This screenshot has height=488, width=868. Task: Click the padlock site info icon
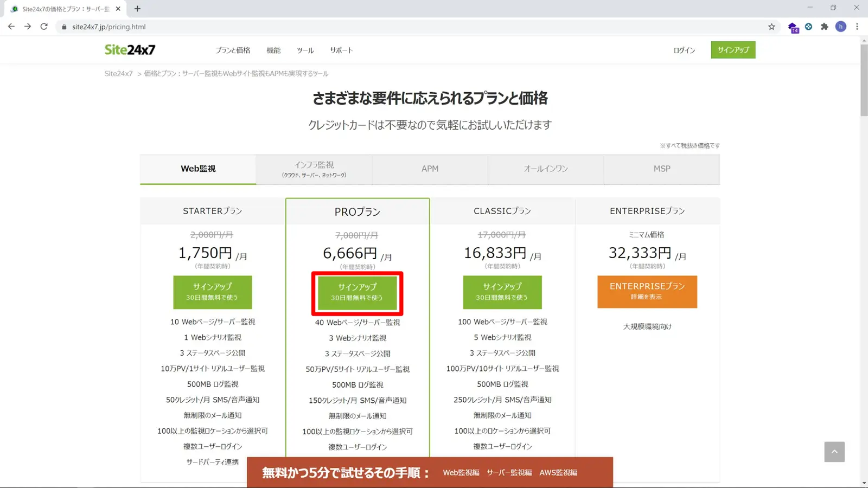click(x=64, y=27)
